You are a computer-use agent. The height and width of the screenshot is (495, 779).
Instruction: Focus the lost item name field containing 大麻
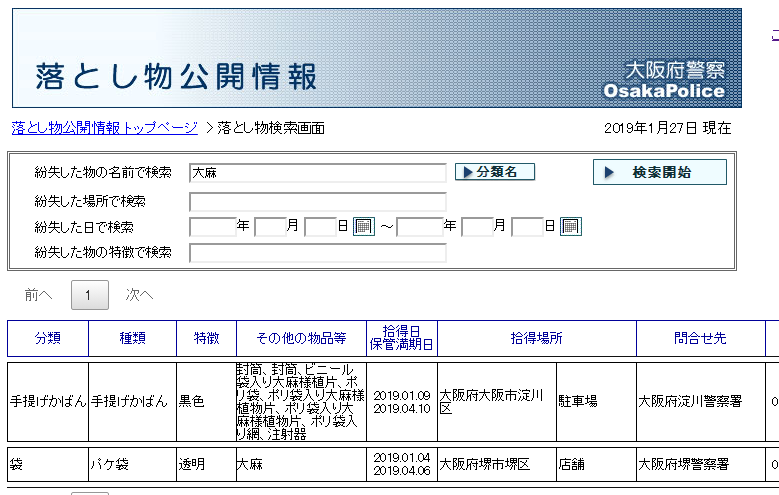(318, 173)
